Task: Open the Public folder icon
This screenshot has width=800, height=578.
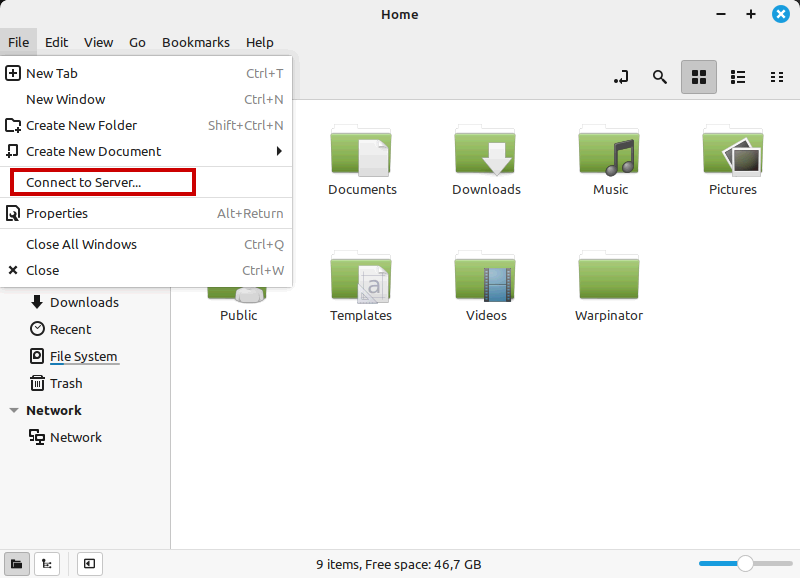Action: click(238, 294)
